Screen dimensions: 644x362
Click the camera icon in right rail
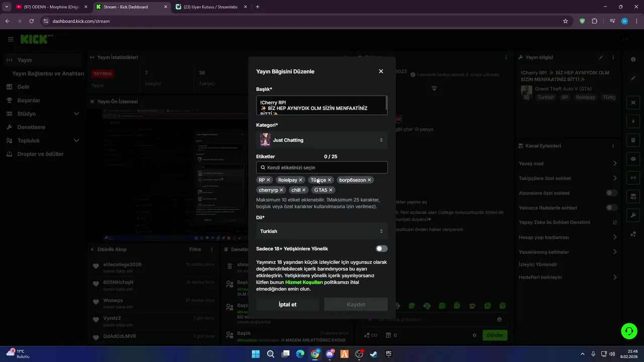pyautogui.click(x=633, y=103)
